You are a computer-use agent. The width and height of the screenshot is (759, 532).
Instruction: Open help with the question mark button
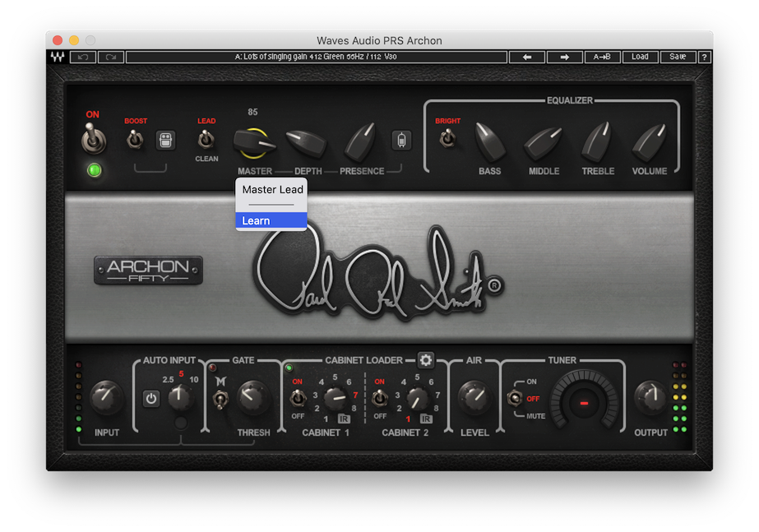click(x=704, y=57)
